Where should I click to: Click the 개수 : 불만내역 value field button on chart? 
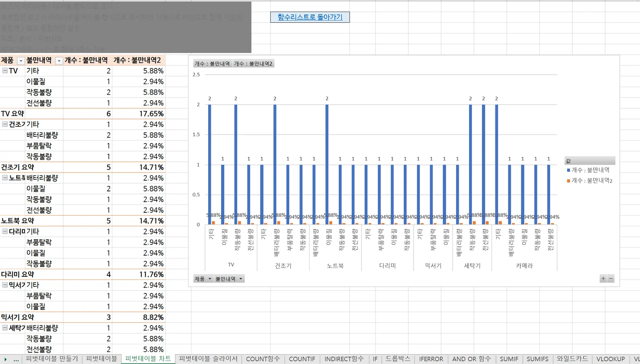coord(212,63)
